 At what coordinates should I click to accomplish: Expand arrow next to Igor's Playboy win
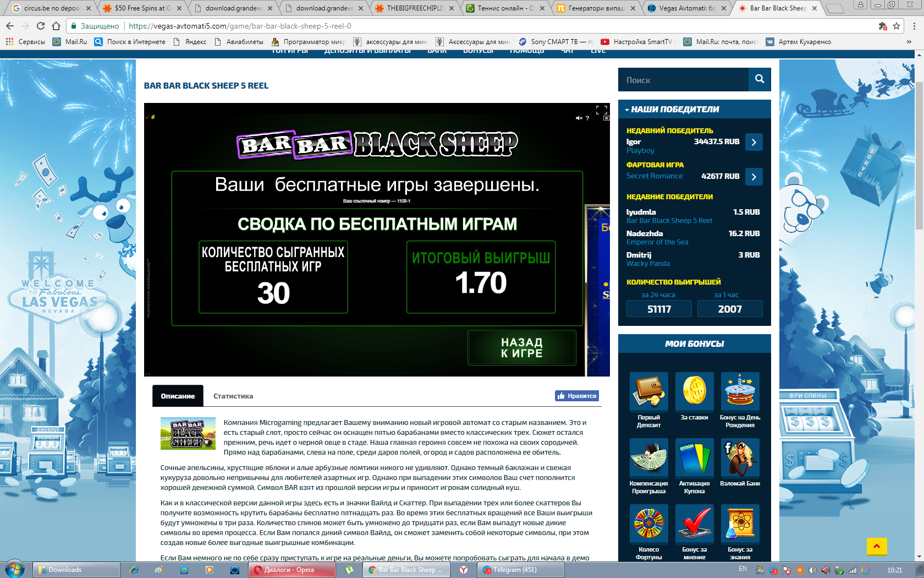754,142
